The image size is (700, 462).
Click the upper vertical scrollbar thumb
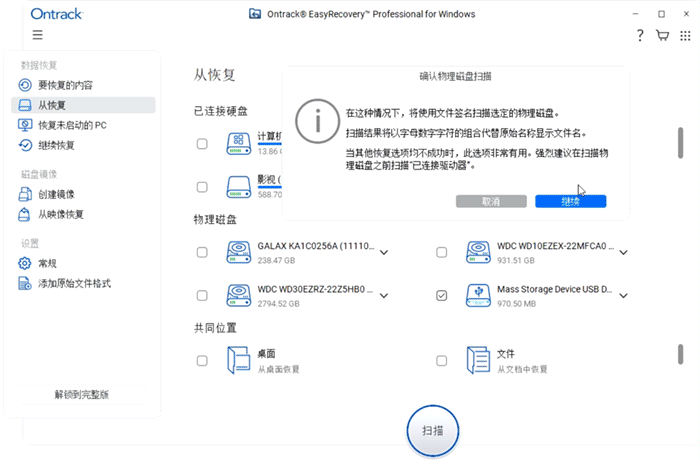680,143
